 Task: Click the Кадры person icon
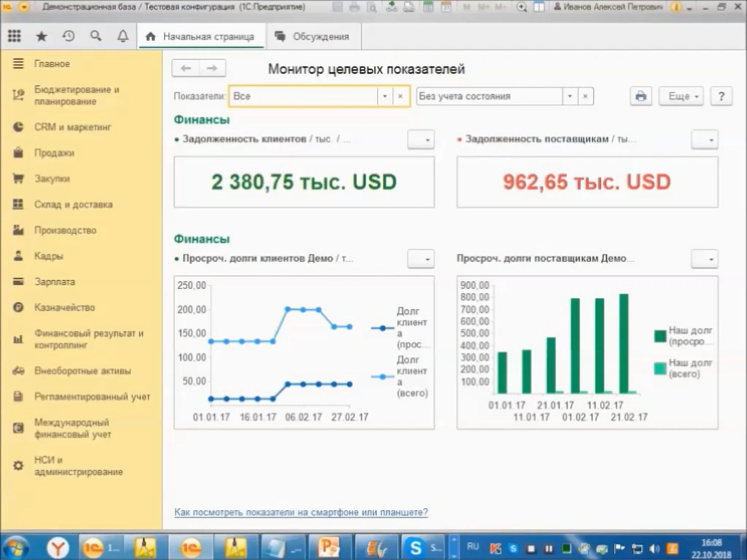pyautogui.click(x=18, y=256)
